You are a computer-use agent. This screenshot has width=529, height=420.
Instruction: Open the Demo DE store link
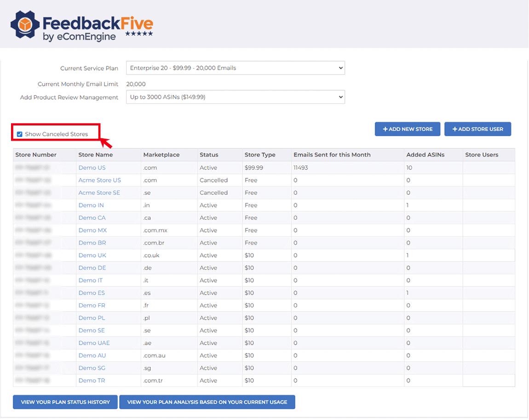[92, 268]
